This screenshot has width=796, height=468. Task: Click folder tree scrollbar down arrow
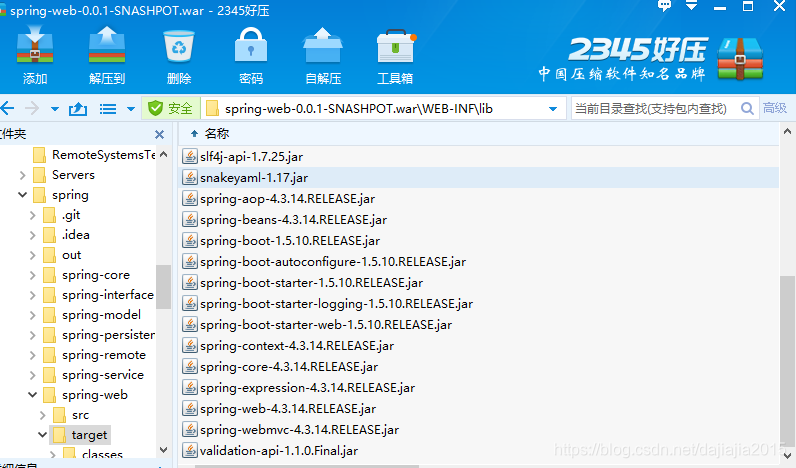pos(163,450)
